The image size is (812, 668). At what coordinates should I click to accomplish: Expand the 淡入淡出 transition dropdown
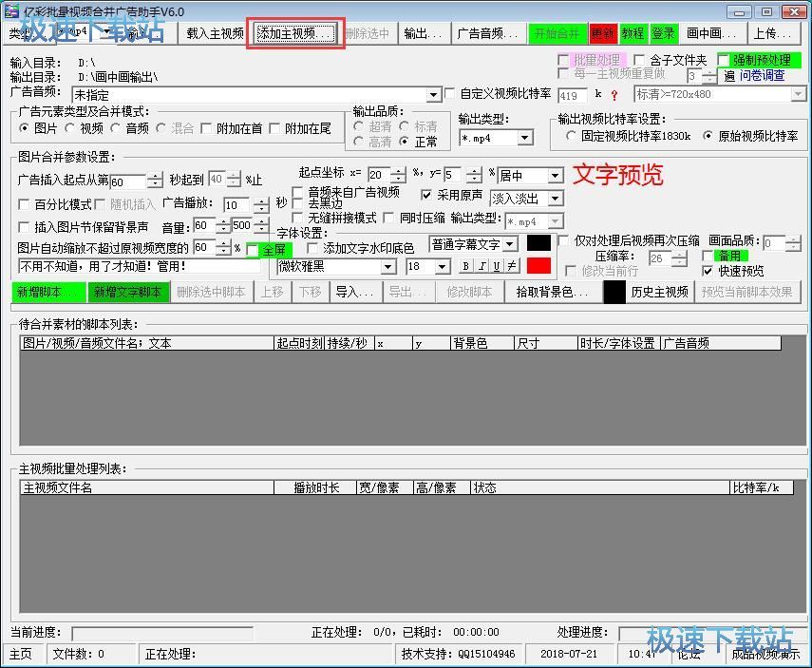556,199
